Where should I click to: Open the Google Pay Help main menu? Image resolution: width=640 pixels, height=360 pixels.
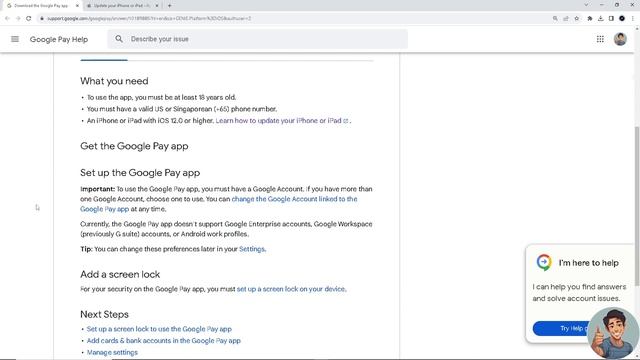click(x=15, y=39)
